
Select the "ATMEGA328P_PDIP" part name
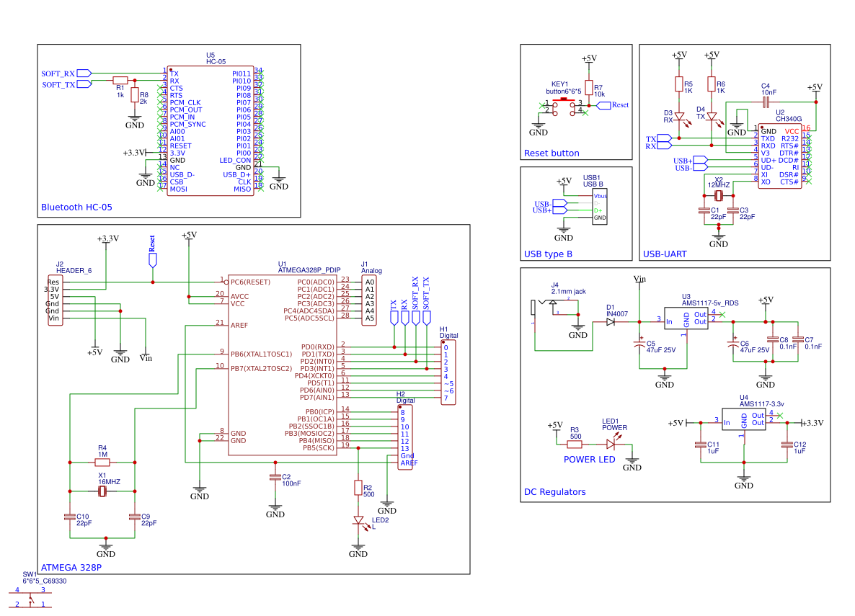pyautogui.click(x=309, y=270)
